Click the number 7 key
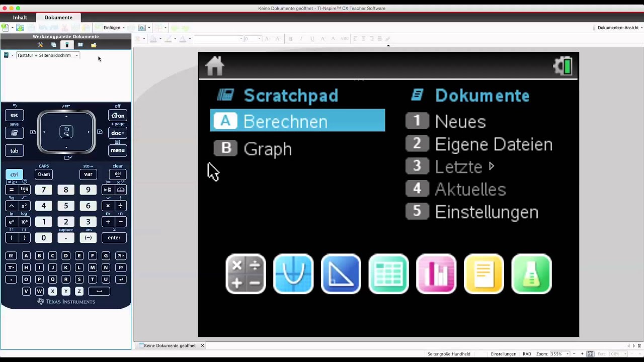This screenshot has height=362, width=644. [x=44, y=190]
